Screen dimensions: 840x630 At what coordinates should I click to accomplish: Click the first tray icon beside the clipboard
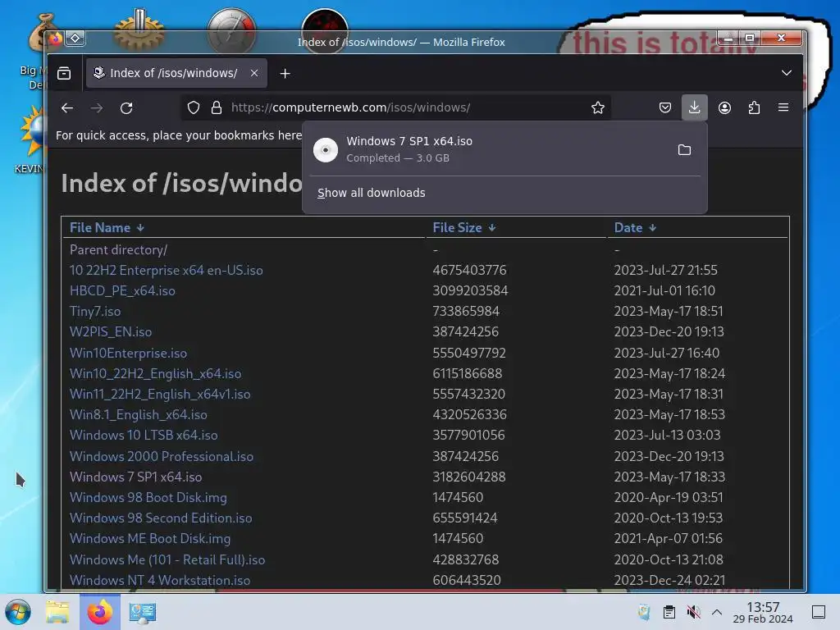[x=645, y=612]
